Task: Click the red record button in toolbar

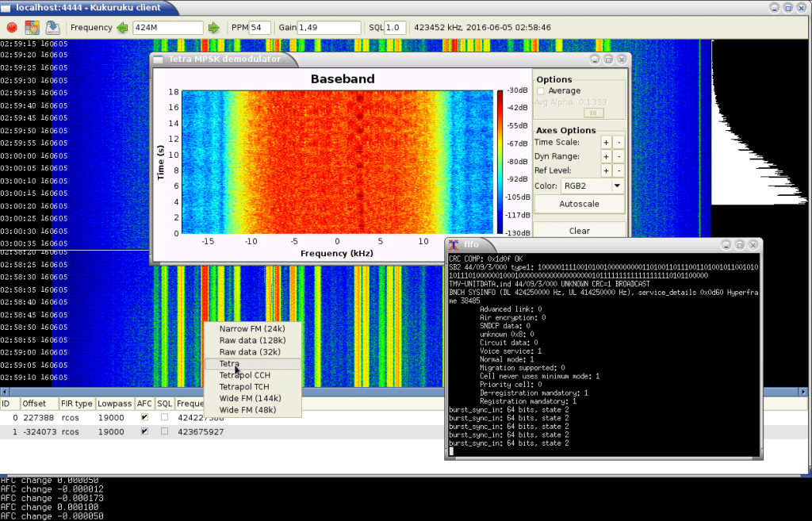Action: [x=12, y=28]
